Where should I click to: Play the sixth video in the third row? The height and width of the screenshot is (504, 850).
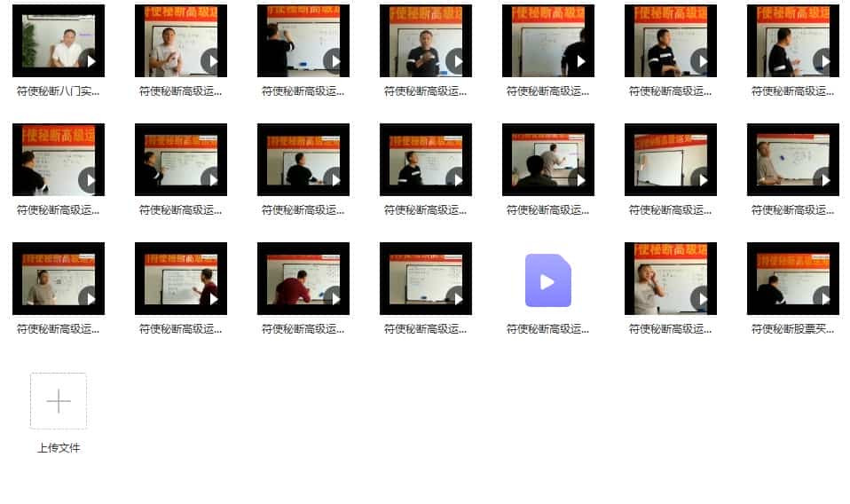700,298
